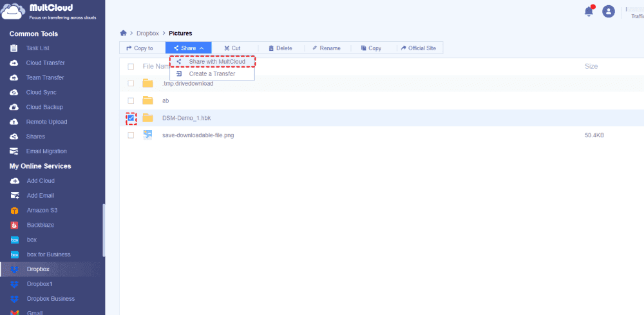Screen dimensions: 644x315
Task: Toggle the select-all checkbox beside File Name
Action: coord(131,66)
